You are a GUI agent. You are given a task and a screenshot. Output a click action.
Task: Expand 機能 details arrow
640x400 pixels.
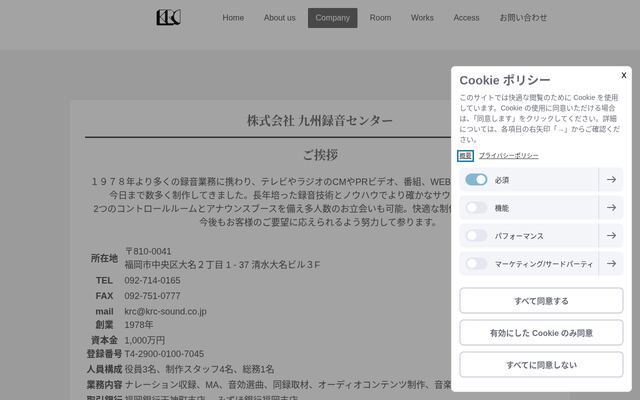click(x=611, y=208)
